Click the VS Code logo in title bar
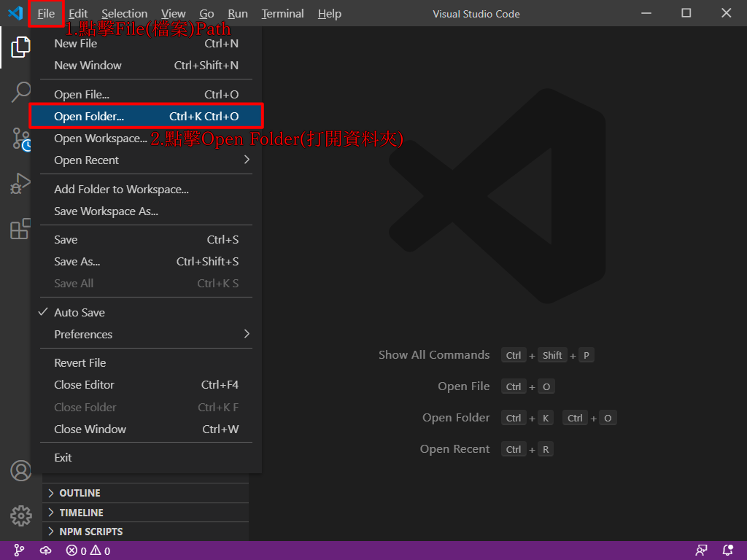The height and width of the screenshot is (560, 747). point(15,13)
